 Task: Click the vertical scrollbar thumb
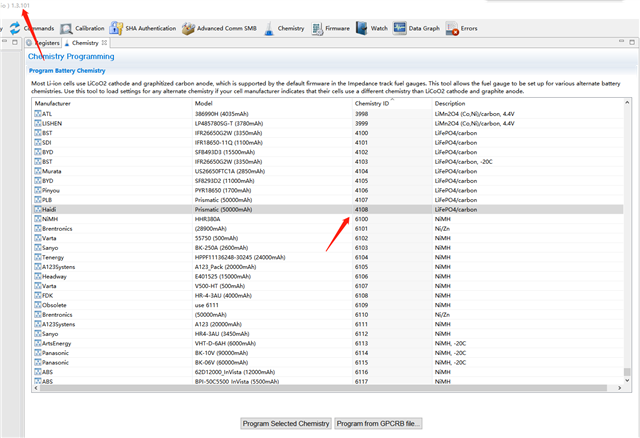pyautogui.click(x=627, y=372)
